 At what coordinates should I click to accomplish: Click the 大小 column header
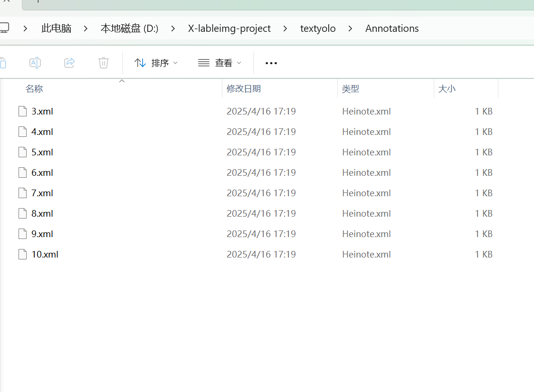tap(447, 89)
